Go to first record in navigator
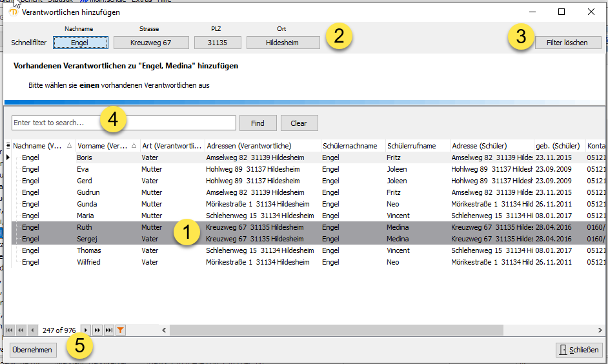This screenshot has height=364, width=608. coord(9,330)
